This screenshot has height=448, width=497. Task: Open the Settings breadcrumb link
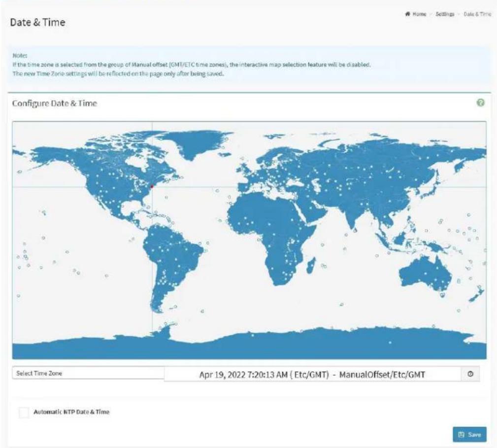point(445,14)
